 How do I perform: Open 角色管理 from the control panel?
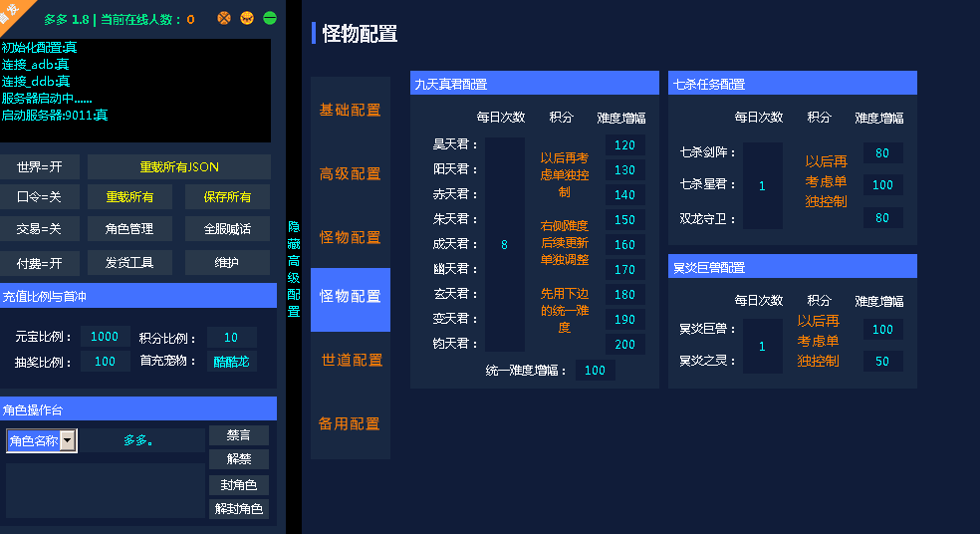click(x=129, y=229)
